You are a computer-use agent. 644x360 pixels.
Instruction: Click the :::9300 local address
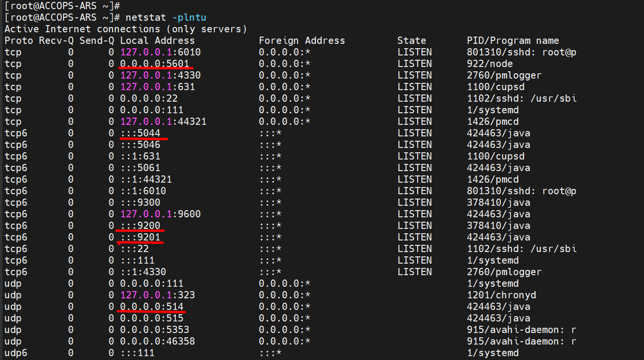(140, 202)
